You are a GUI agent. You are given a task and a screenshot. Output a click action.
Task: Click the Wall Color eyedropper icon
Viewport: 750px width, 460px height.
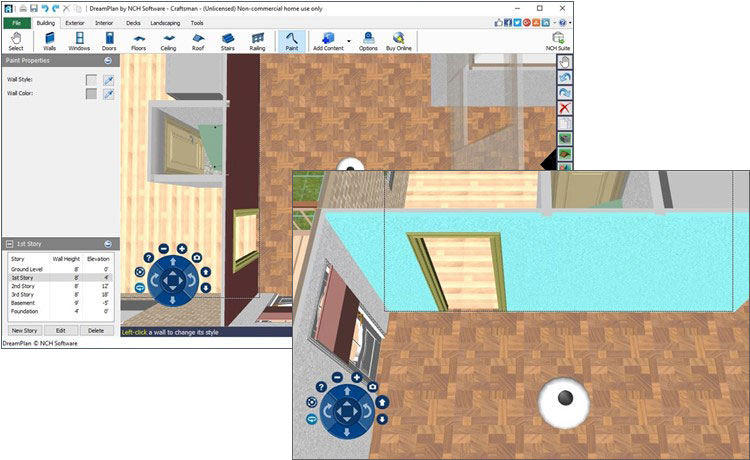coord(107,93)
